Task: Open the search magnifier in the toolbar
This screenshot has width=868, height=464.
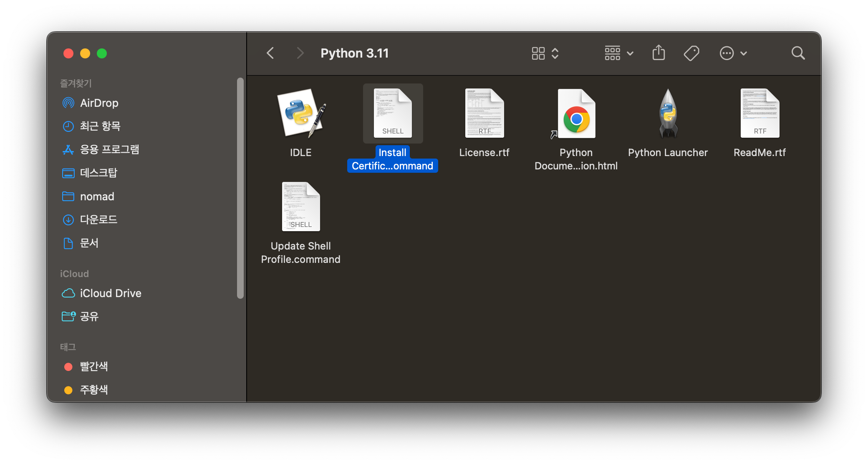Action: pos(798,53)
